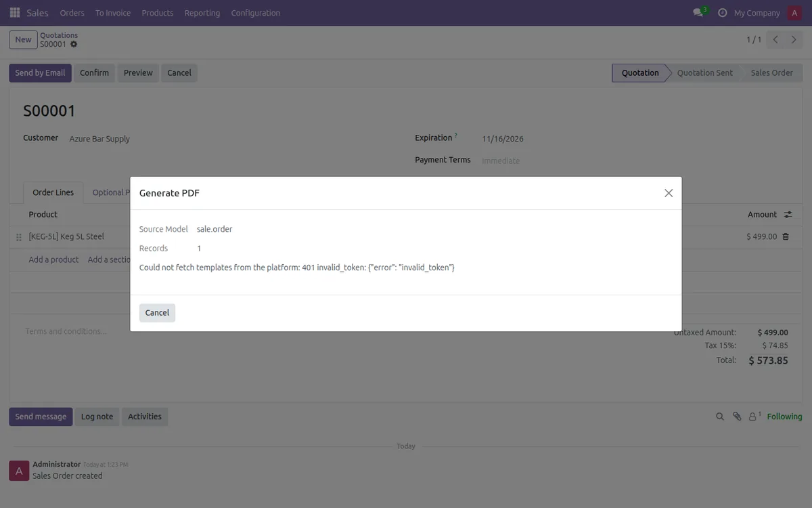Click Add a product link
812x508 pixels.
pos(53,259)
